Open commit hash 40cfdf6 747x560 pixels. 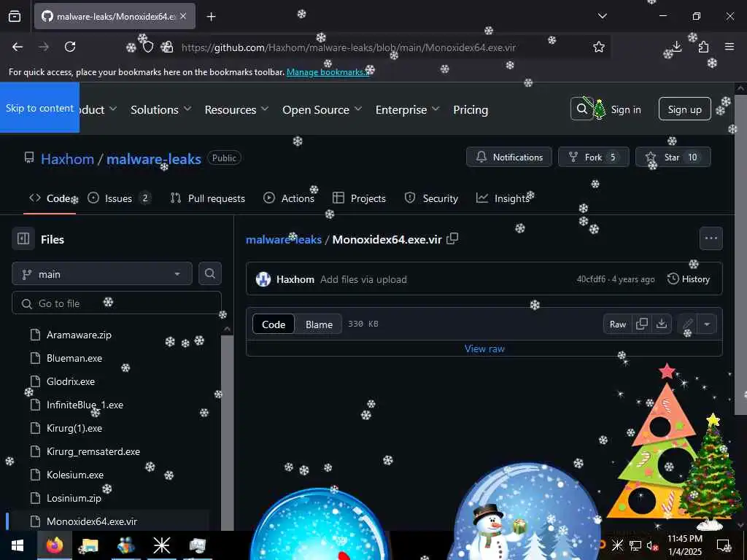tap(591, 279)
